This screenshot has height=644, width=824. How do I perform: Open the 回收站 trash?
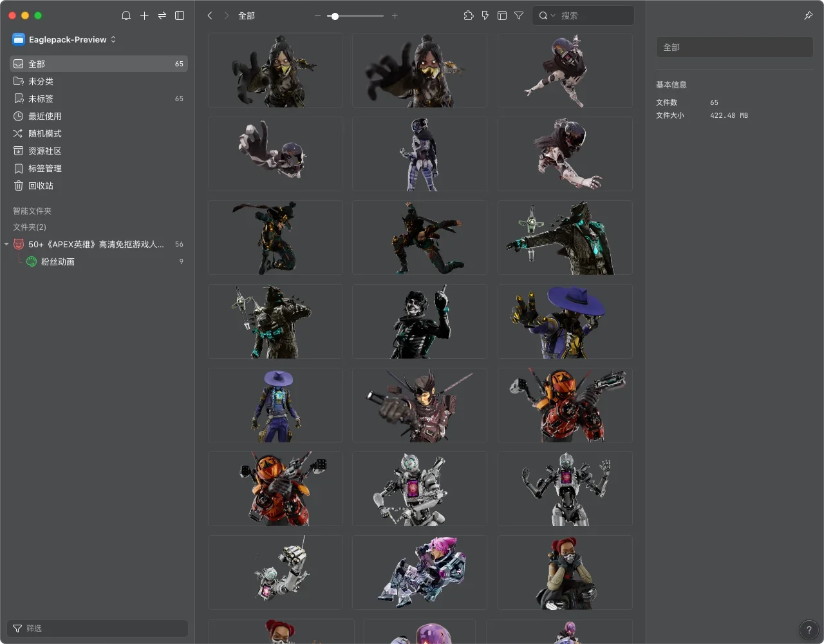point(98,185)
